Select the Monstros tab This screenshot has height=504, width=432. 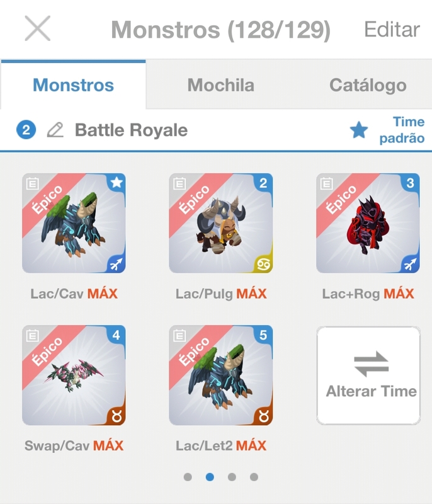coord(73,85)
